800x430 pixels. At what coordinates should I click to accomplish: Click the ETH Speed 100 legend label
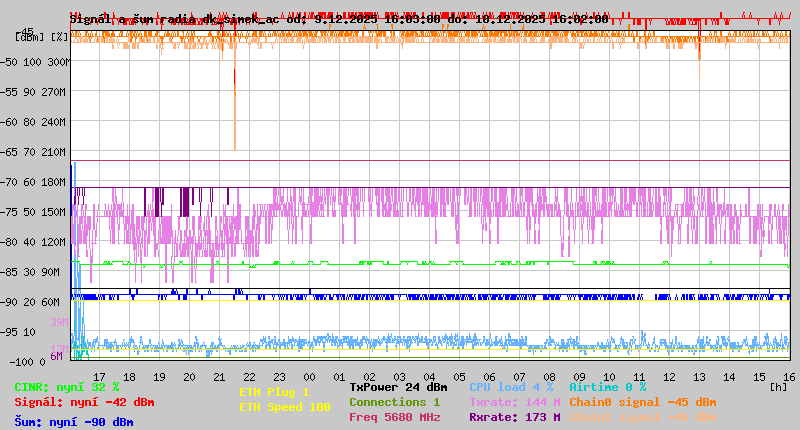pos(284,407)
